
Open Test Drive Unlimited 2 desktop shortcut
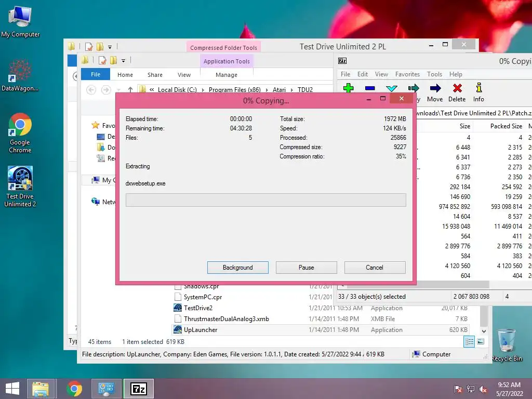(x=20, y=187)
